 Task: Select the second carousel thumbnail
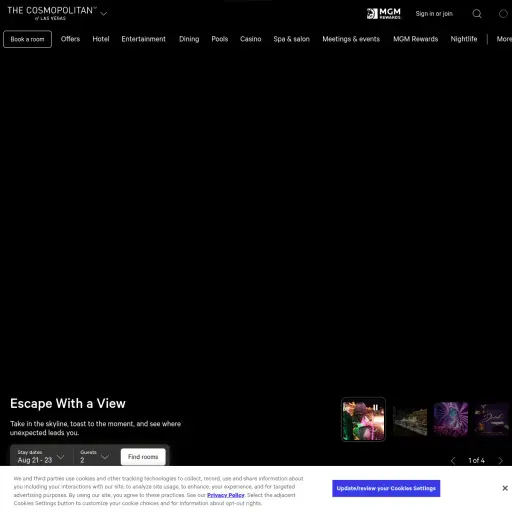point(410,420)
